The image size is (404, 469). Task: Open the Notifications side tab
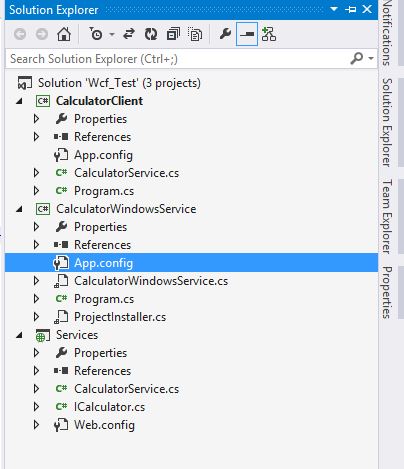(x=386, y=33)
